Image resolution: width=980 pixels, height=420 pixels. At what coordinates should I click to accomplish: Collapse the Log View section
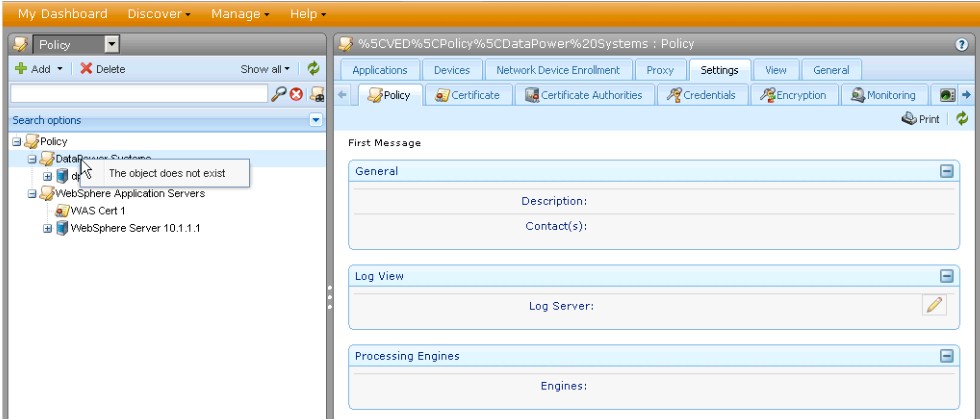point(947,276)
